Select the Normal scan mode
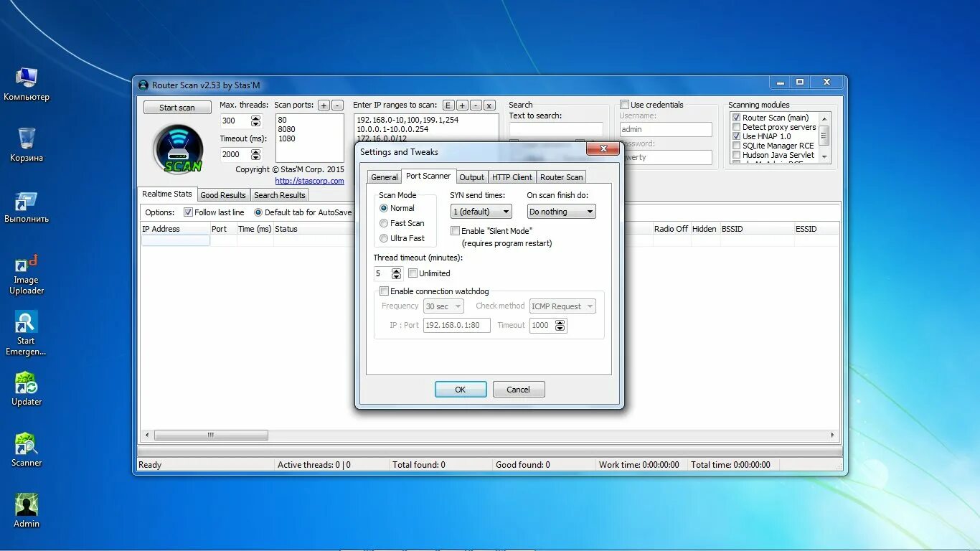 (397, 208)
